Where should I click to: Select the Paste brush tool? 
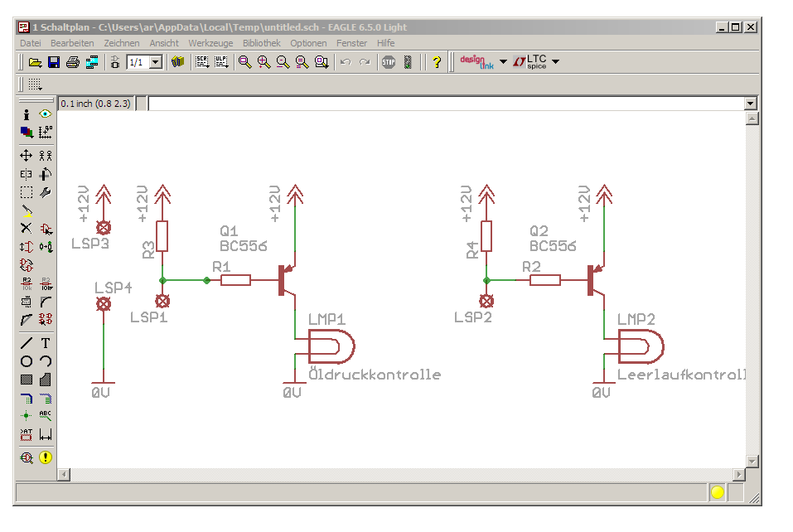27,210
